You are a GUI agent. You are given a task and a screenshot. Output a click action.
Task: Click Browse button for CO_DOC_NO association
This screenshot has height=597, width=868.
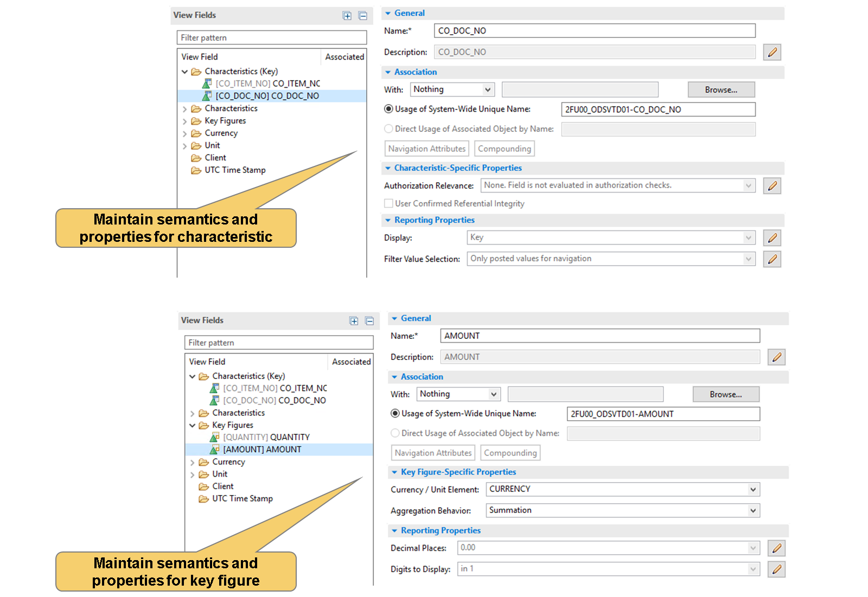[721, 90]
